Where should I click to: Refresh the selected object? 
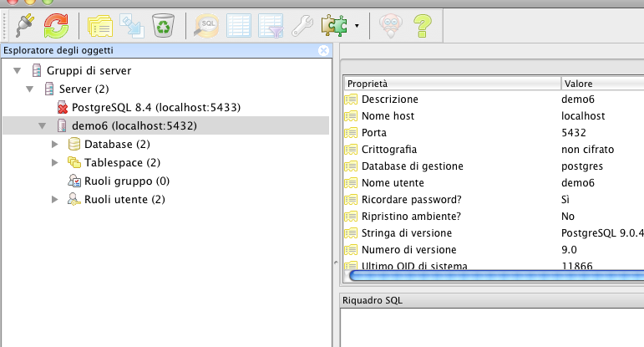56,25
